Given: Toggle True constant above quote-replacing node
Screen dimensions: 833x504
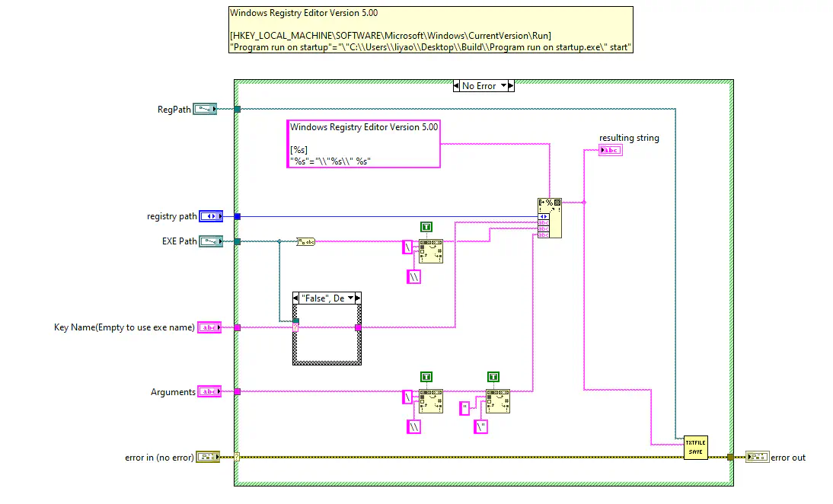Looking at the screenshot, I should click(493, 376).
